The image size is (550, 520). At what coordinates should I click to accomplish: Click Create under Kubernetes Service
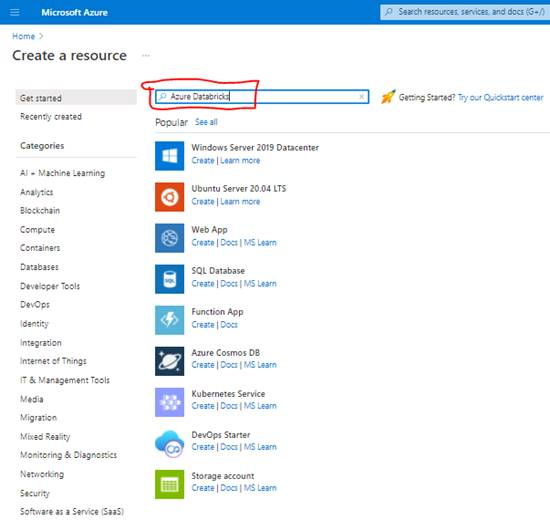point(203,406)
